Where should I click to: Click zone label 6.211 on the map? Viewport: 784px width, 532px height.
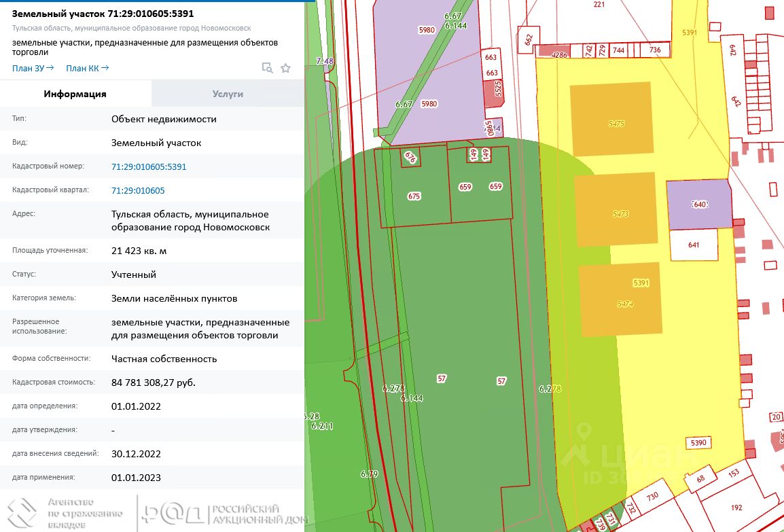(x=322, y=426)
